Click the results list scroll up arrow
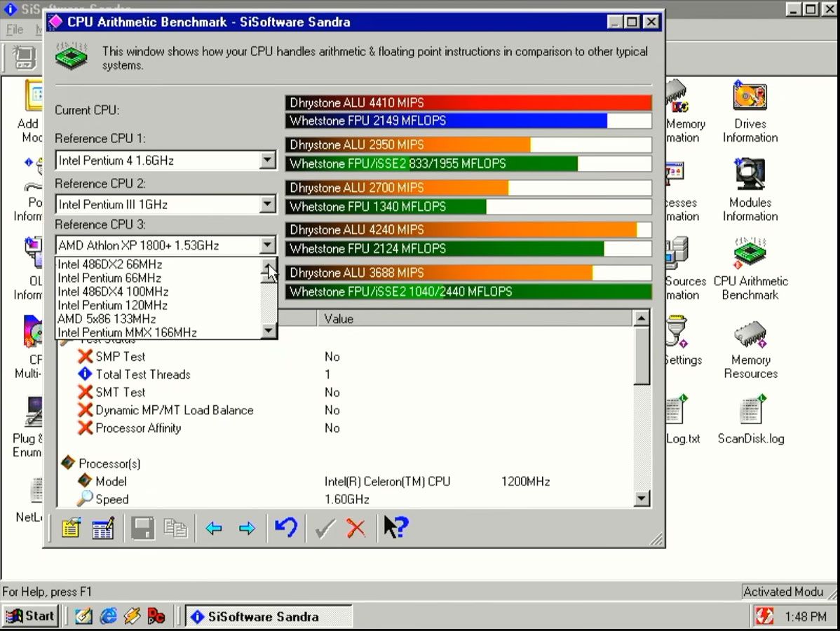The height and width of the screenshot is (631, 840). [642, 318]
